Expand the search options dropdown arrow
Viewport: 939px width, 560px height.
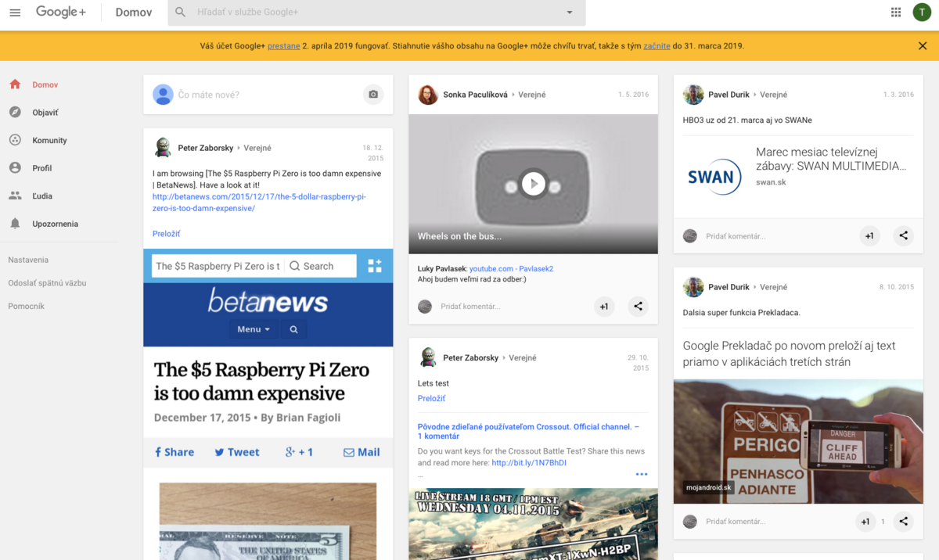[570, 13]
